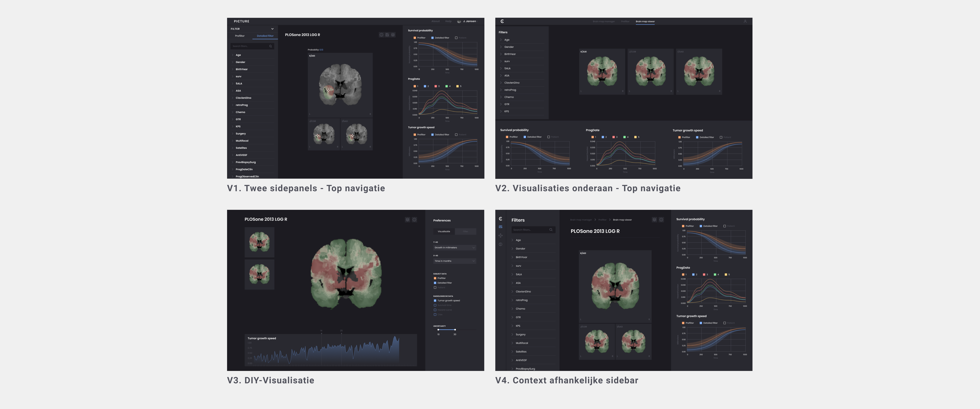This screenshot has height=409, width=980.
Task: Go to Brain map manager breadcrumb in V4
Action: pos(581,220)
